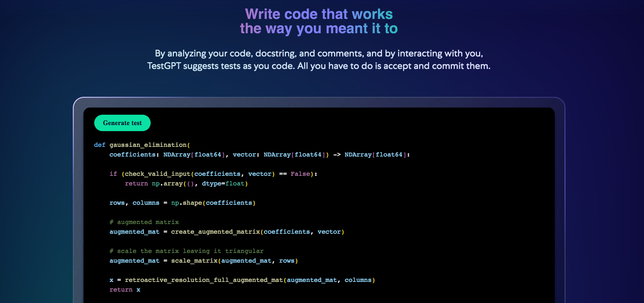Viewport: 644px width, 303px height.
Task: Click the Generate test button
Action: tap(122, 123)
